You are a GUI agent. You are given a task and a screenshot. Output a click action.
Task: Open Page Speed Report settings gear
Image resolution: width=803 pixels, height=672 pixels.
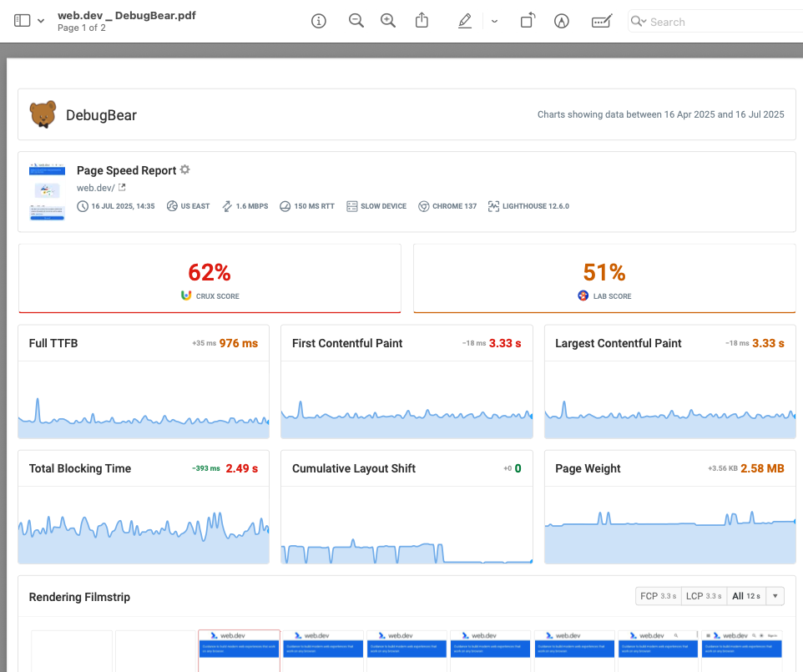pos(184,169)
